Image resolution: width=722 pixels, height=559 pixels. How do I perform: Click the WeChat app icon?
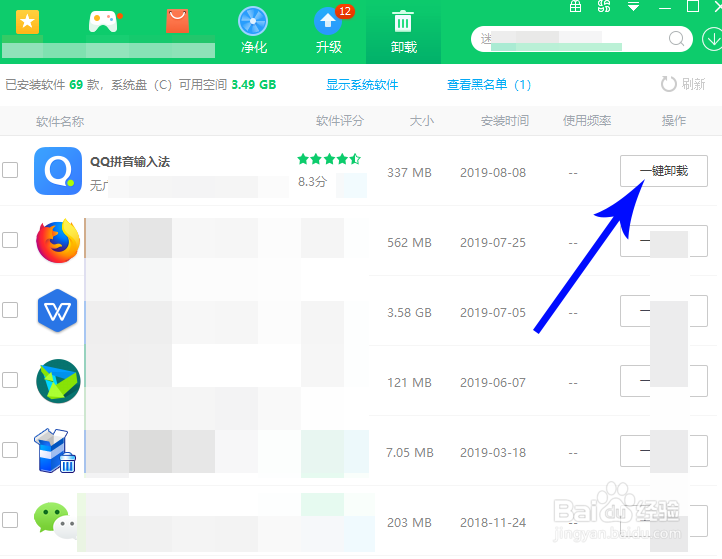click(x=55, y=521)
